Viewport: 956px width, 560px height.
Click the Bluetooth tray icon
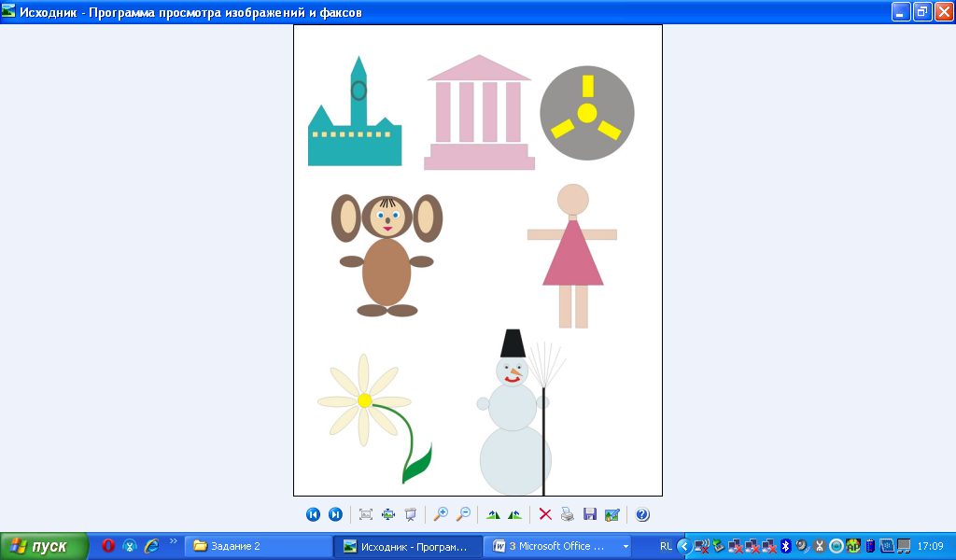point(786,546)
